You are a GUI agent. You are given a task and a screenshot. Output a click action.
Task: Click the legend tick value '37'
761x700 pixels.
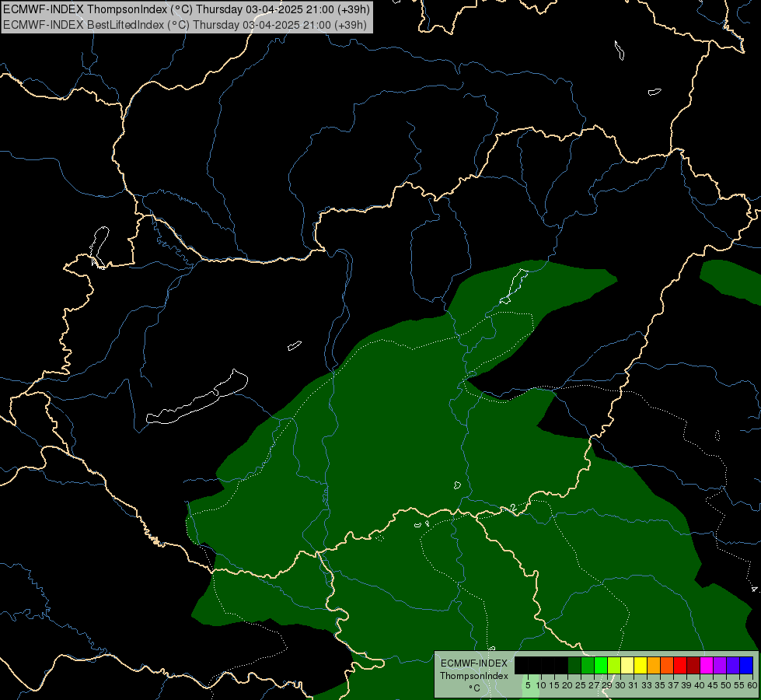point(673,685)
